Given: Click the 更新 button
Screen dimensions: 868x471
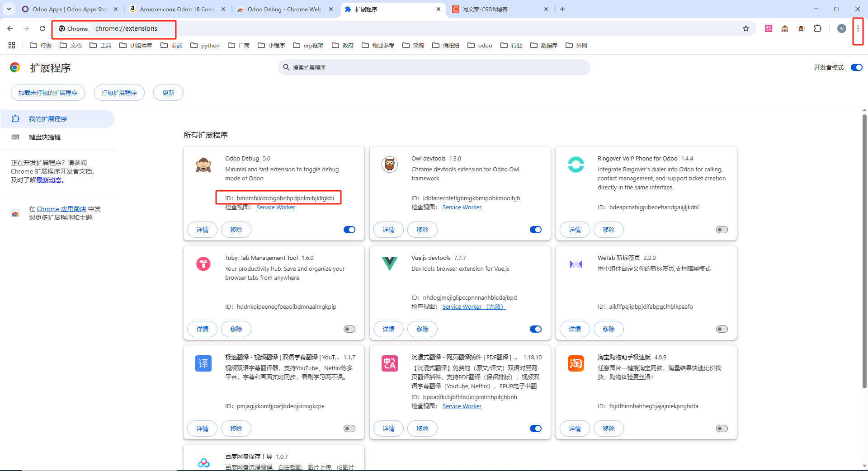Looking at the screenshot, I should (x=168, y=93).
